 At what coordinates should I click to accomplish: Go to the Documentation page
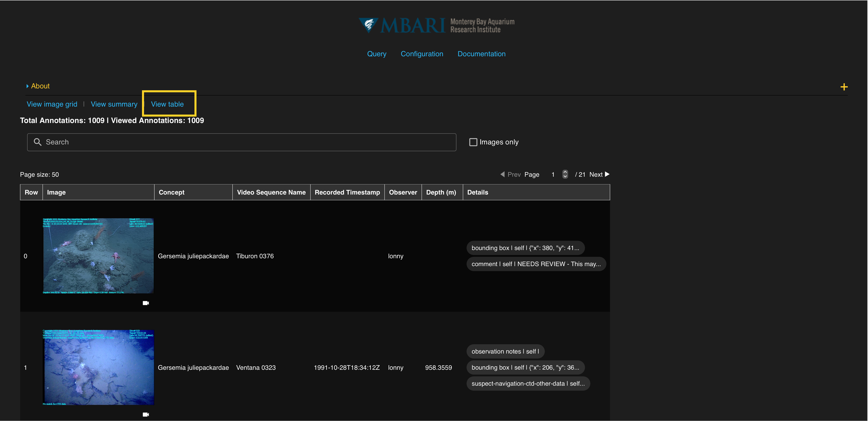[481, 54]
